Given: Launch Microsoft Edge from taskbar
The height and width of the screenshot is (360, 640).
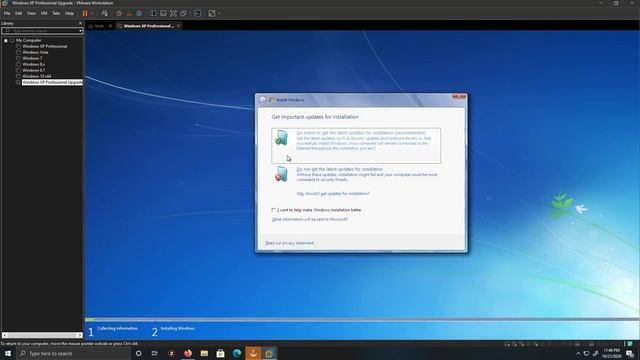Looking at the screenshot, I should coord(237,353).
